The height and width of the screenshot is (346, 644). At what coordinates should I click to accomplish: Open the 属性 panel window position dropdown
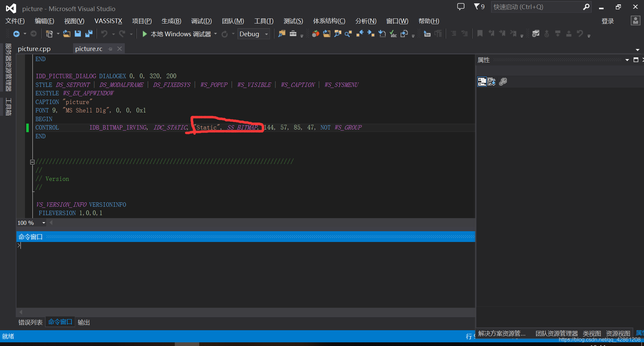[x=627, y=60]
